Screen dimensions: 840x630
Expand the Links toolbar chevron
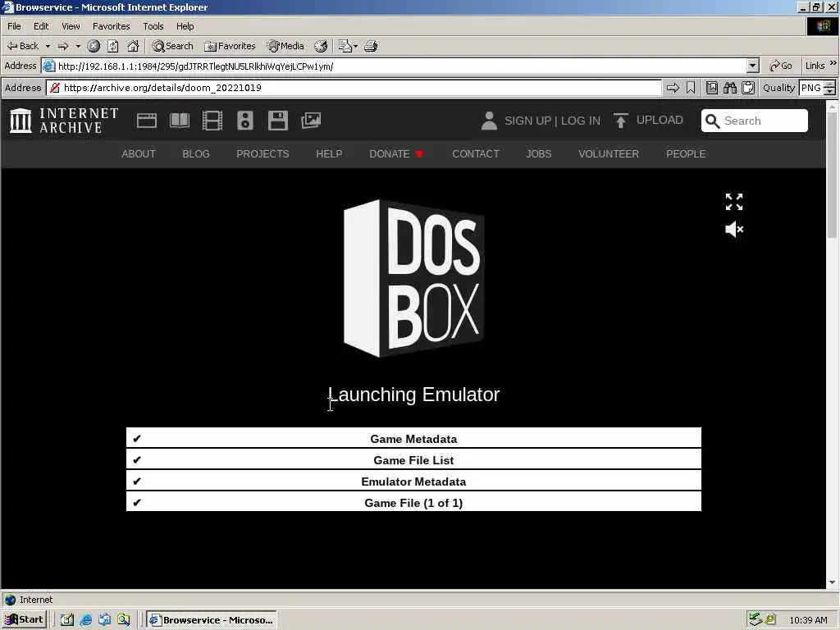833,63
